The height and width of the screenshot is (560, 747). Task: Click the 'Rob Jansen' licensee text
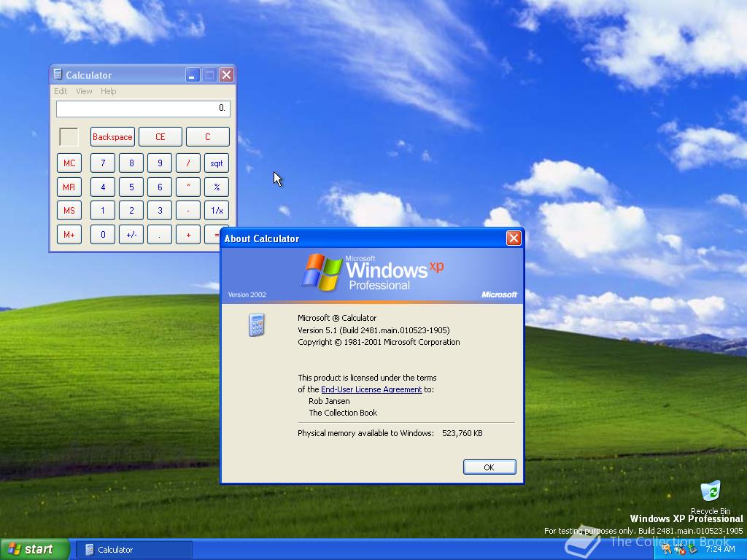tap(329, 401)
